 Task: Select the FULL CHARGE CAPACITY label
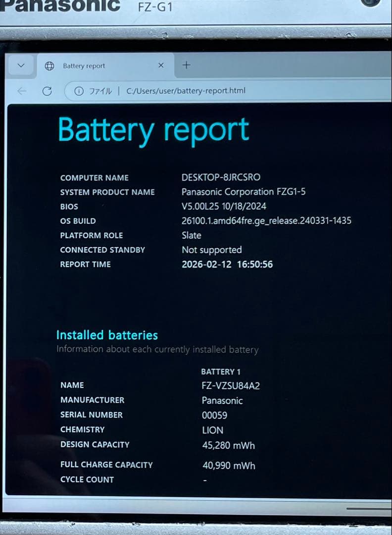[x=106, y=465]
